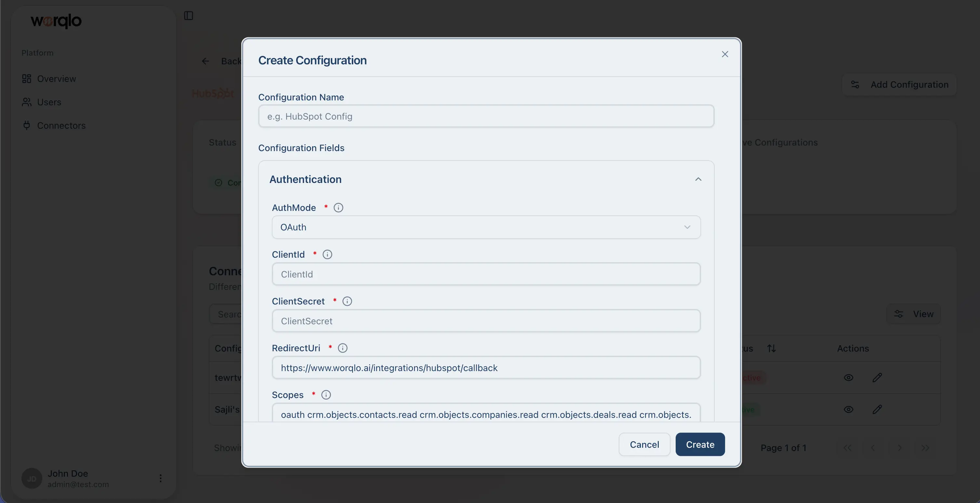This screenshot has width=980, height=503.
Task: Open the RedirectUri info tooltip
Action: tap(342, 348)
